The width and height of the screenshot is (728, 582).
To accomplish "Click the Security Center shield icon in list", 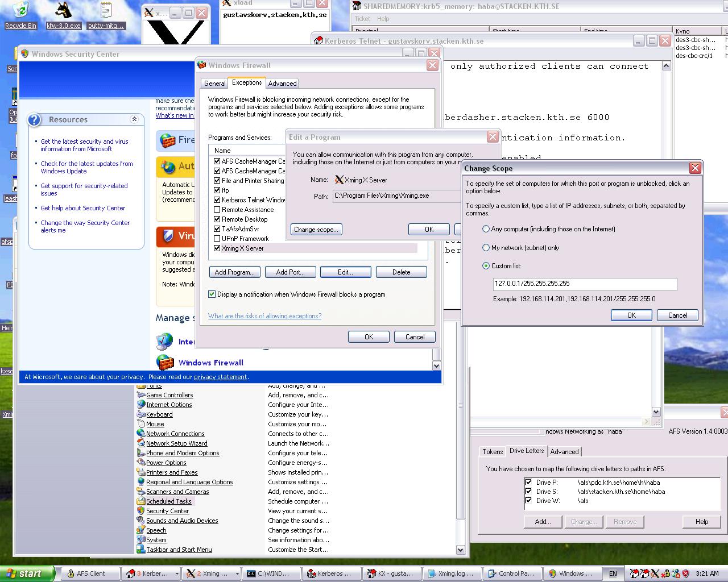I will click(x=141, y=511).
